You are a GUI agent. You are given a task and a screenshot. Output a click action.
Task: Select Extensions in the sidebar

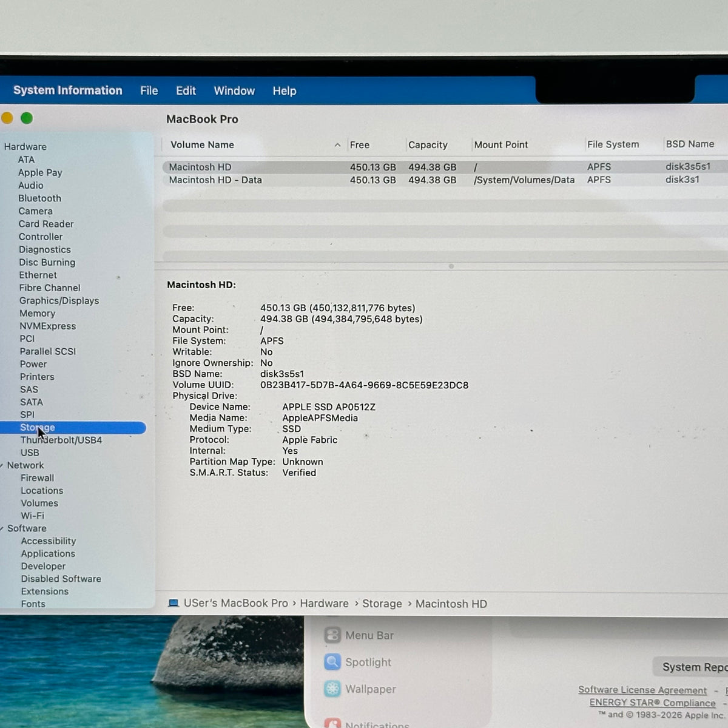45,591
